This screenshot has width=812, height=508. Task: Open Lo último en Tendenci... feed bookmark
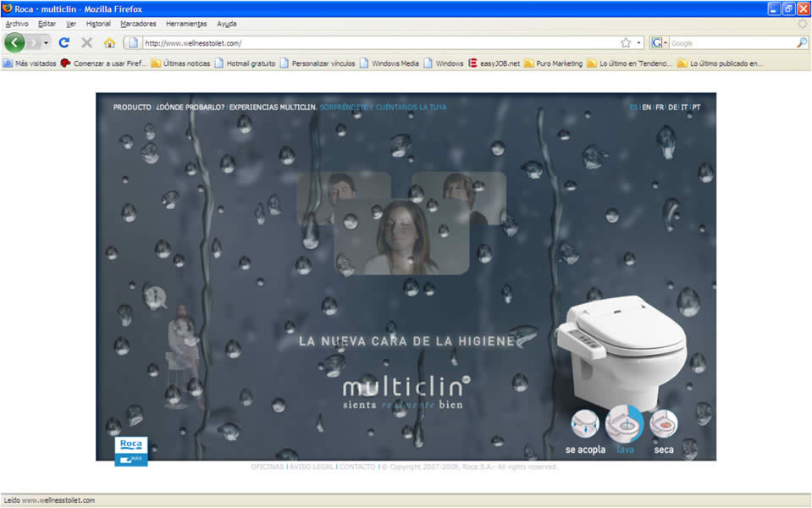tap(628, 63)
